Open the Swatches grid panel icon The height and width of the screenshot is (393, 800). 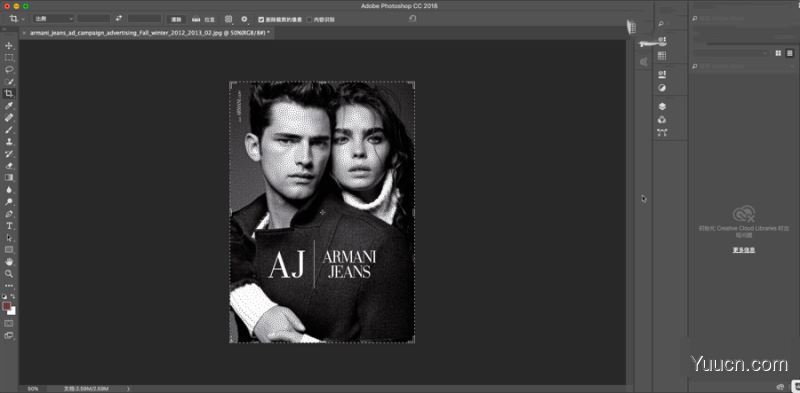pos(662,55)
